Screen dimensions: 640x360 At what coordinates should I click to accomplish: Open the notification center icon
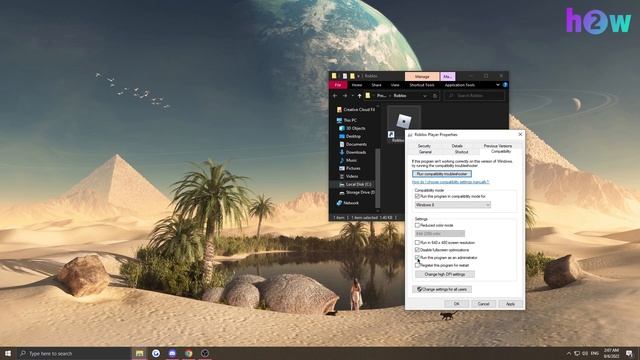point(629,353)
